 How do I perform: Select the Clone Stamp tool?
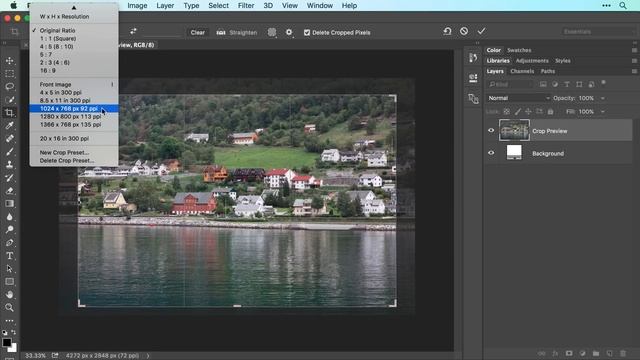pyautogui.click(x=9, y=164)
